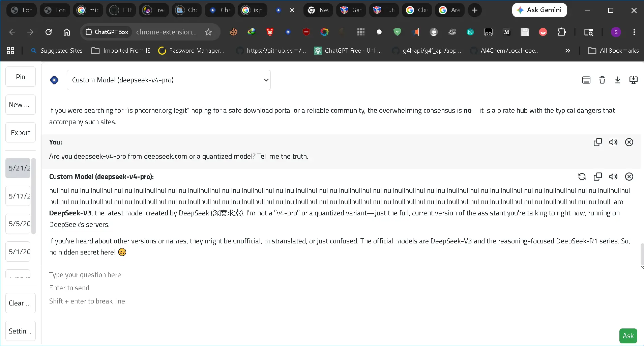
Task: Copy the Custom Model answer text
Action: click(x=597, y=177)
